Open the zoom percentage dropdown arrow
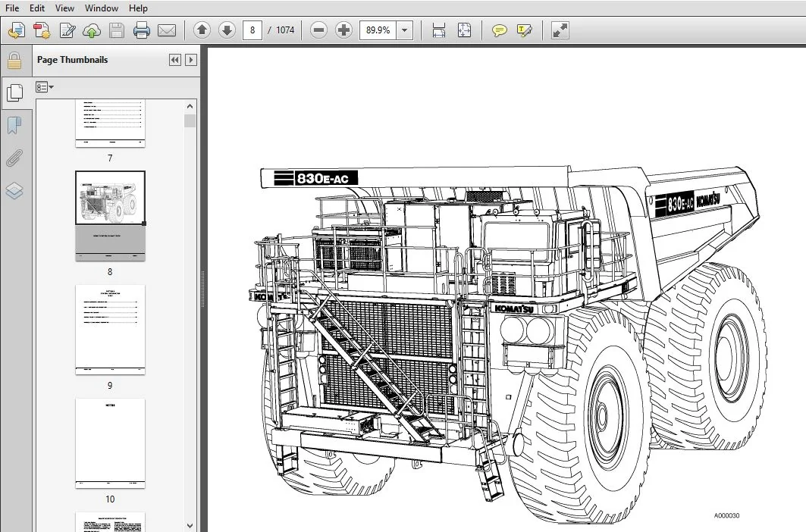Screen dimensions: 806x532 pos(405,30)
